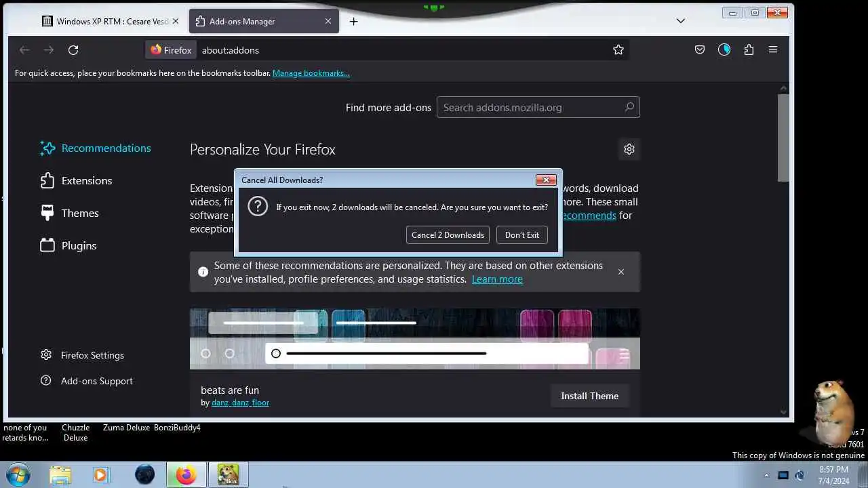
Task: Switch to Windows XP RTM tab
Action: [x=105, y=21]
